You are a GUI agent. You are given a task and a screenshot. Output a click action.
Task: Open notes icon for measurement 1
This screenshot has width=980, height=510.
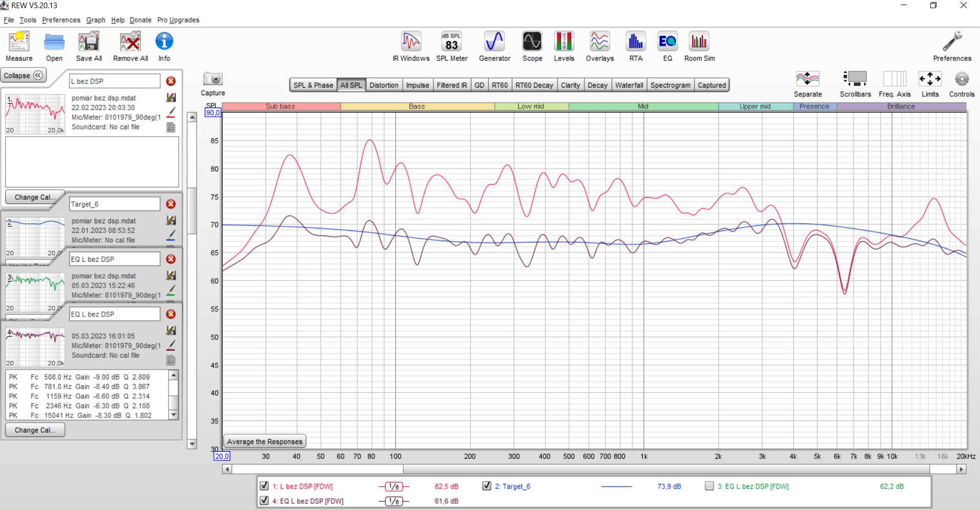coord(171,127)
